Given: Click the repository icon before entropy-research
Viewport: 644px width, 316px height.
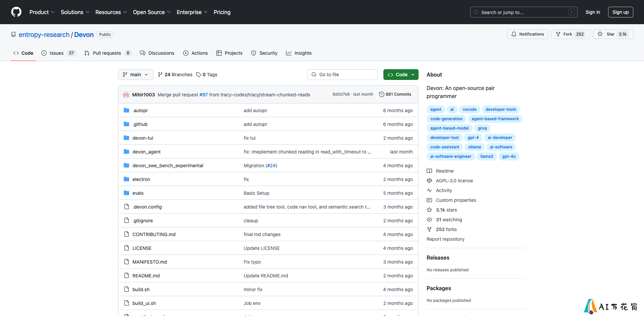Looking at the screenshot, I should [x=13, y=35].
